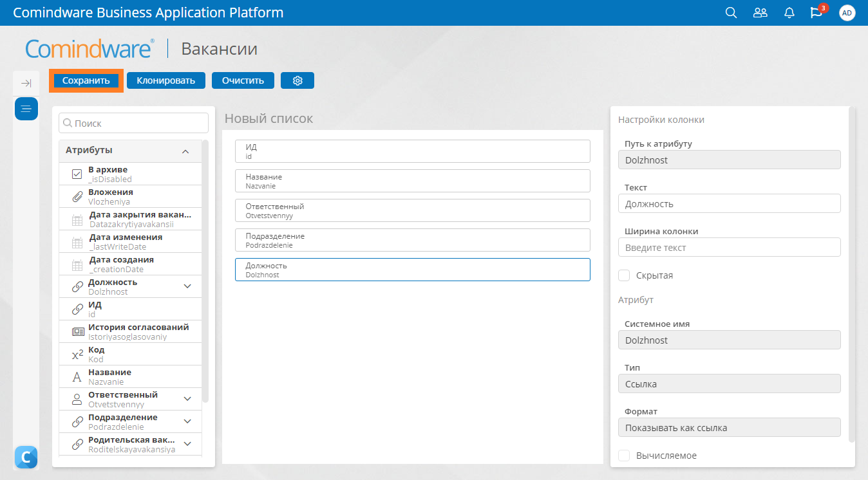Select calendar icon for Дата закрытия вакансии
The image size is (868, 480).
click(77, 220)
